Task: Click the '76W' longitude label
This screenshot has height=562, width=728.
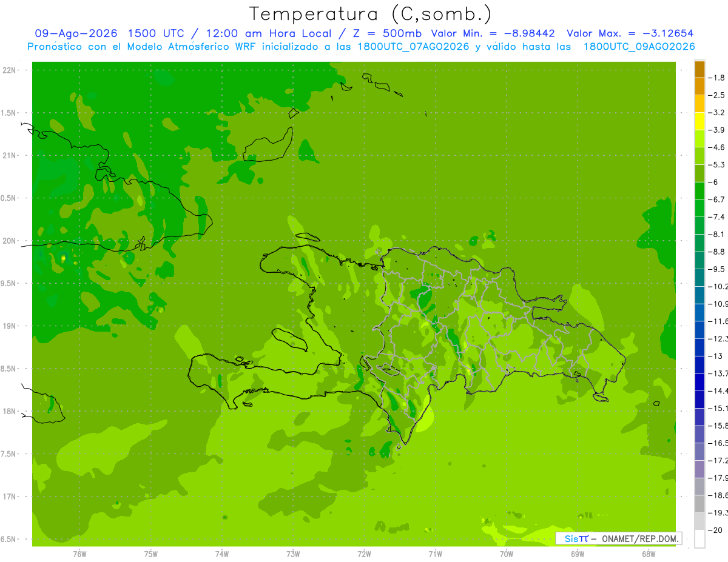Action: (79, 554)
